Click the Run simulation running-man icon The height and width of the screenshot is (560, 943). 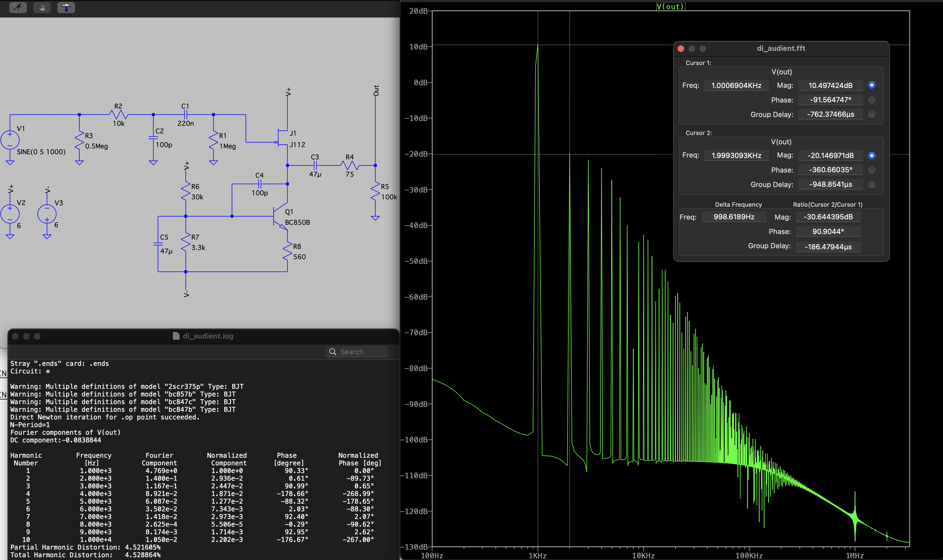18,7
